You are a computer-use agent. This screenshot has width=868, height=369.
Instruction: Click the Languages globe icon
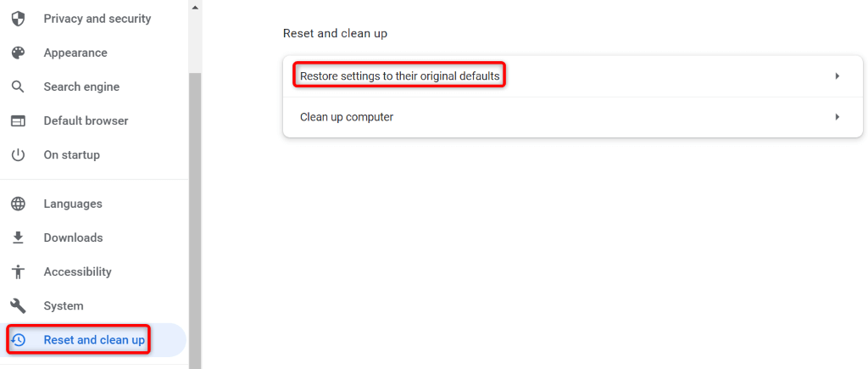tap(18, 204)
